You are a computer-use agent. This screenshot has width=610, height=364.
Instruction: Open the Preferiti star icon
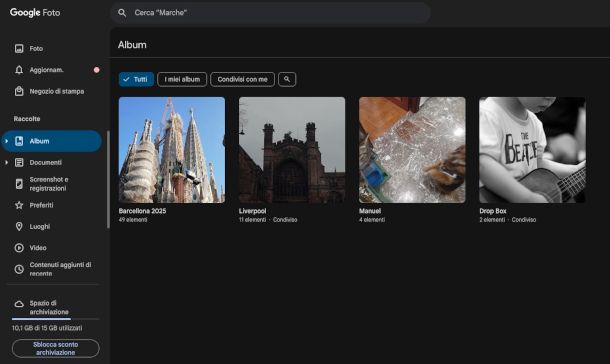click(19, 205)
